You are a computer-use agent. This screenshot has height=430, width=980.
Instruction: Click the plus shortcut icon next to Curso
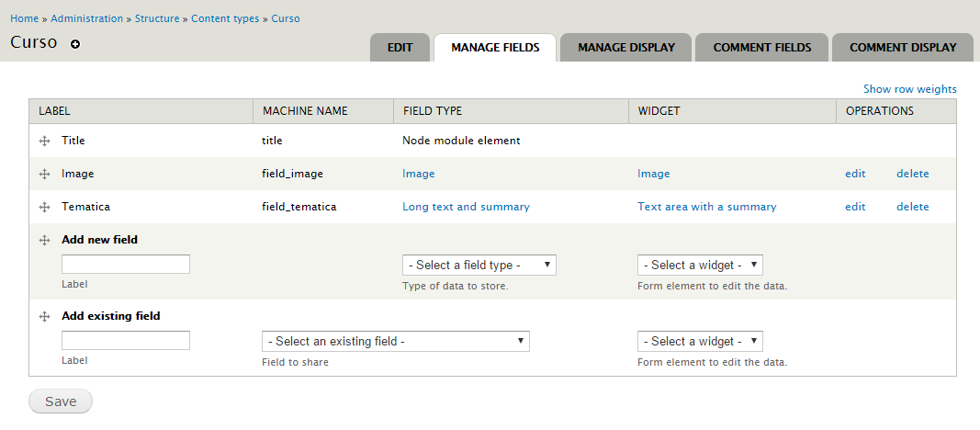[x=75, y=44]
